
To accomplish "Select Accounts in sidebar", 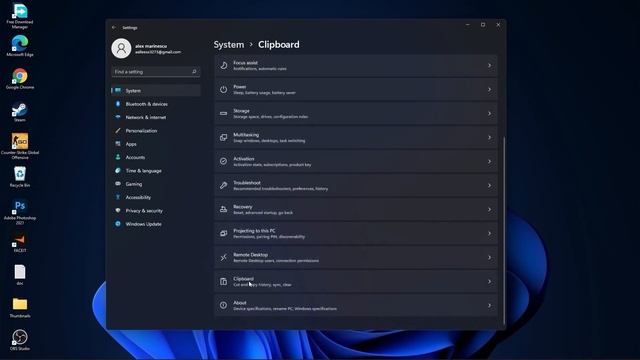I will pos(156,158).
